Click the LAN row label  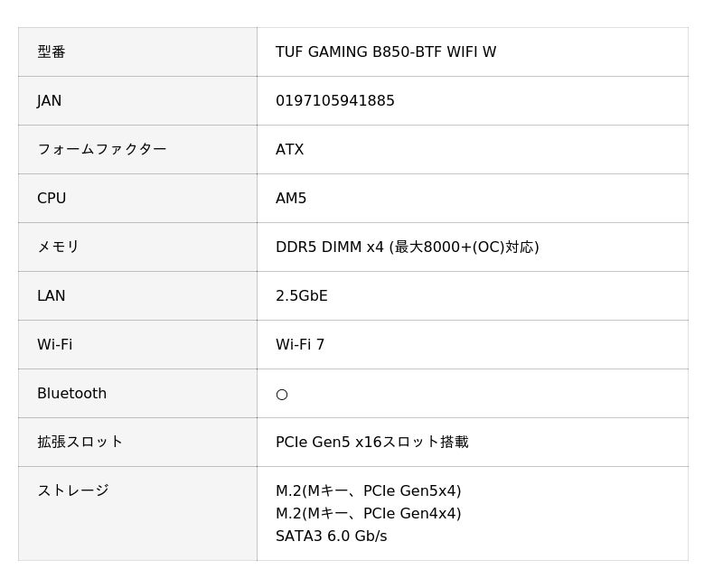52,296
